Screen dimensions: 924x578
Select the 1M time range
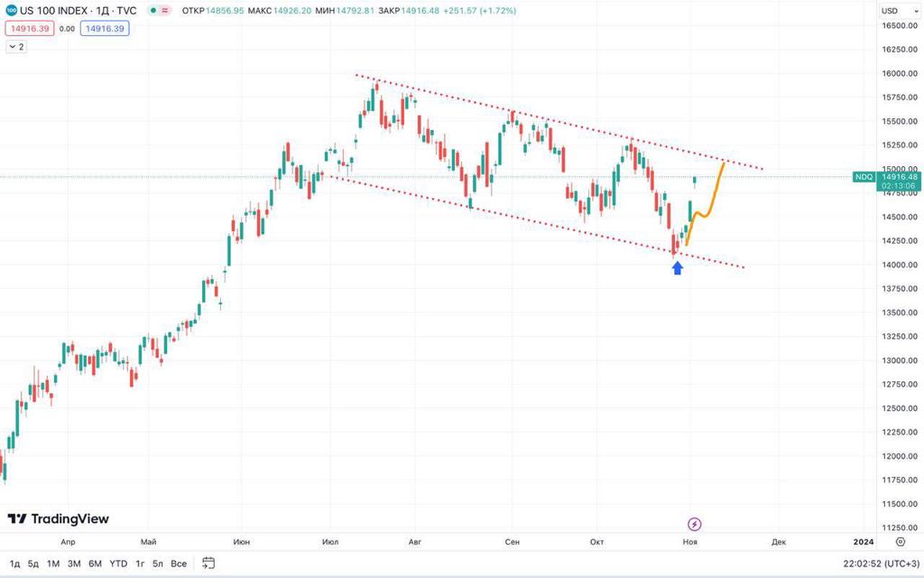[x=53, y=563]
